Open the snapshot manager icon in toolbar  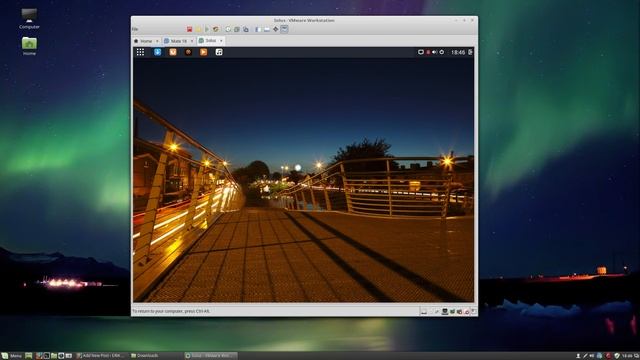[246, 29]
